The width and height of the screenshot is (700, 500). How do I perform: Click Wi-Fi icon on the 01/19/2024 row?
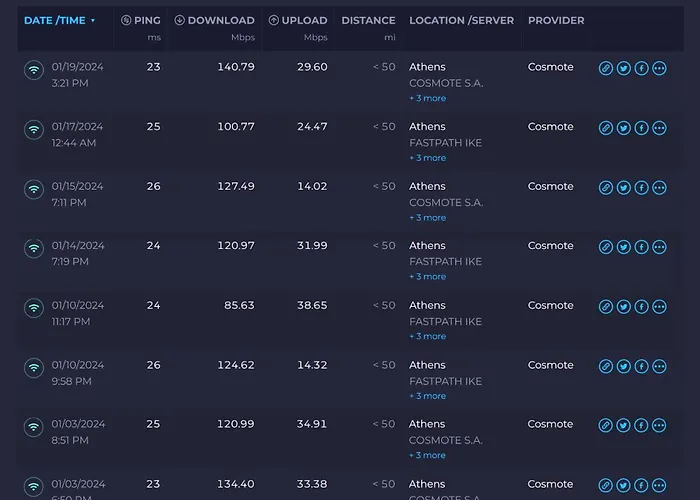(34, 70)
